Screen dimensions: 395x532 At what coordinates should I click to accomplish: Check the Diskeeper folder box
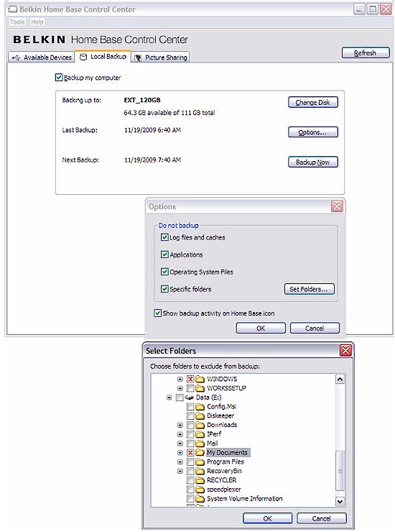click(x=190, y=416)
